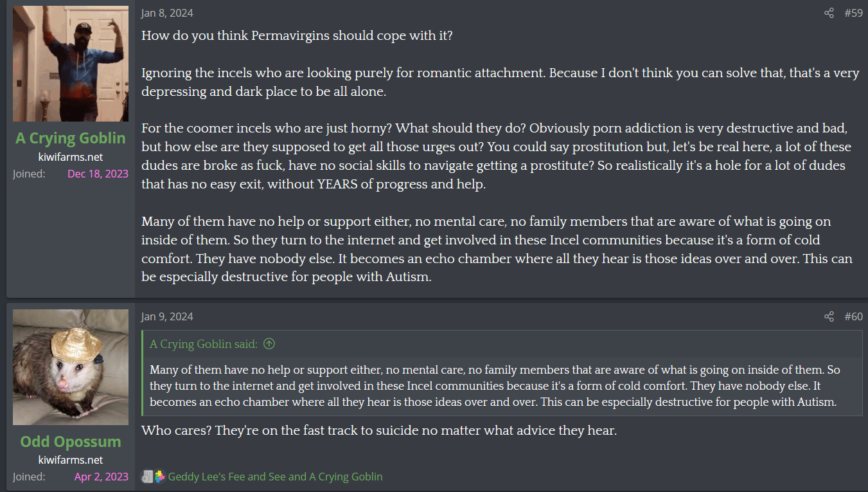Image resolution: width=868 pixels, height=492 pixels.
Task: Click the puzzle piece reaction icon
Action: [160, 477]
